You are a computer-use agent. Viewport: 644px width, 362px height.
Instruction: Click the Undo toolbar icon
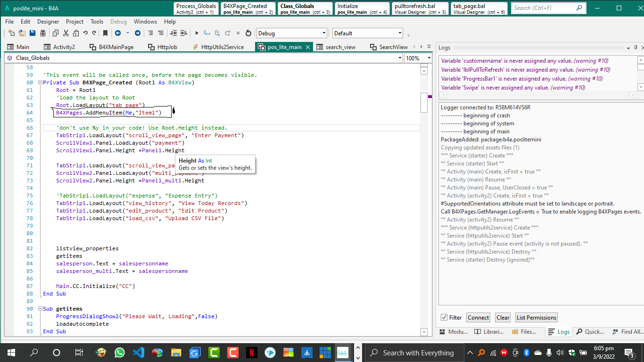tap(85, 33)
